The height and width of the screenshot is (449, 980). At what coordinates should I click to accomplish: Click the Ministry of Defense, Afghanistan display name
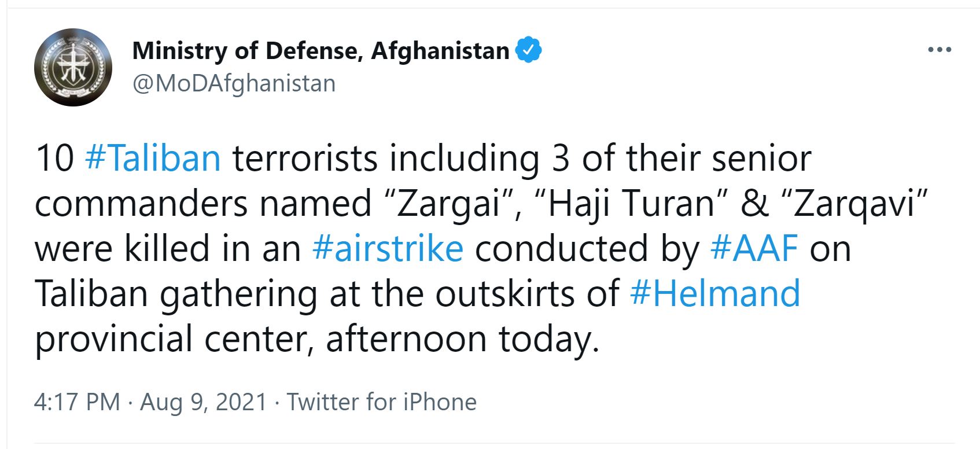[x=320, y=51]
